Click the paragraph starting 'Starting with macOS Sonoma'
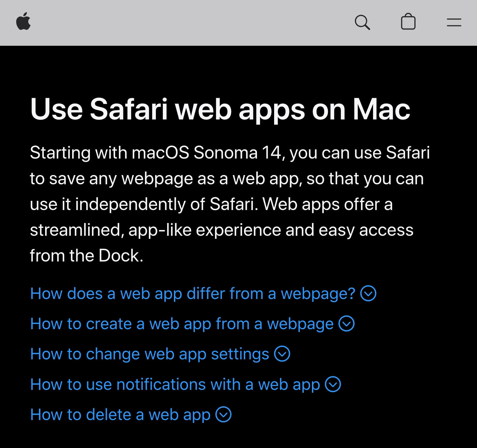 point(230,204)
